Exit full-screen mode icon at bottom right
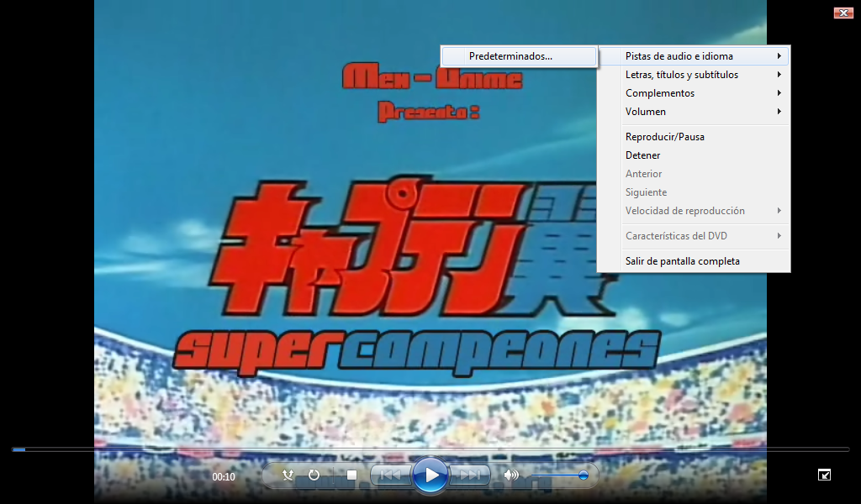The height and width of the screenshot is (504, 861). tap(824, 475)
